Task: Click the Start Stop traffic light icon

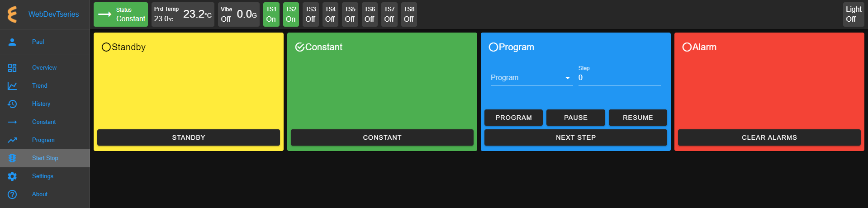Action: [x=12, y=158]
